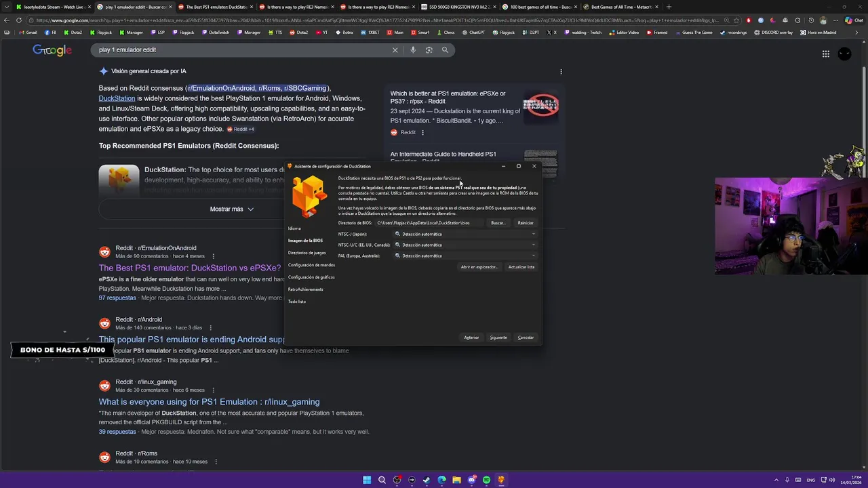Viewport: 868px width, 488px height.
Task: Click the Google logo
Action: coord(52,50)
